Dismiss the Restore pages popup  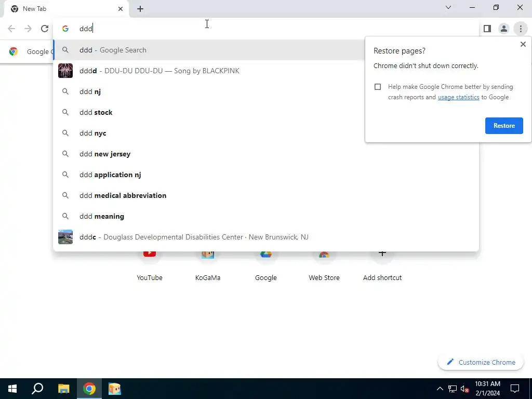[x=523, y=44]
